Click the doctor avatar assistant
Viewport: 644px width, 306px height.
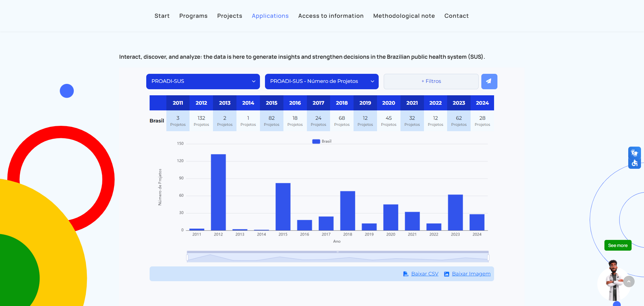pyautogui.click(x=614, y=280)
